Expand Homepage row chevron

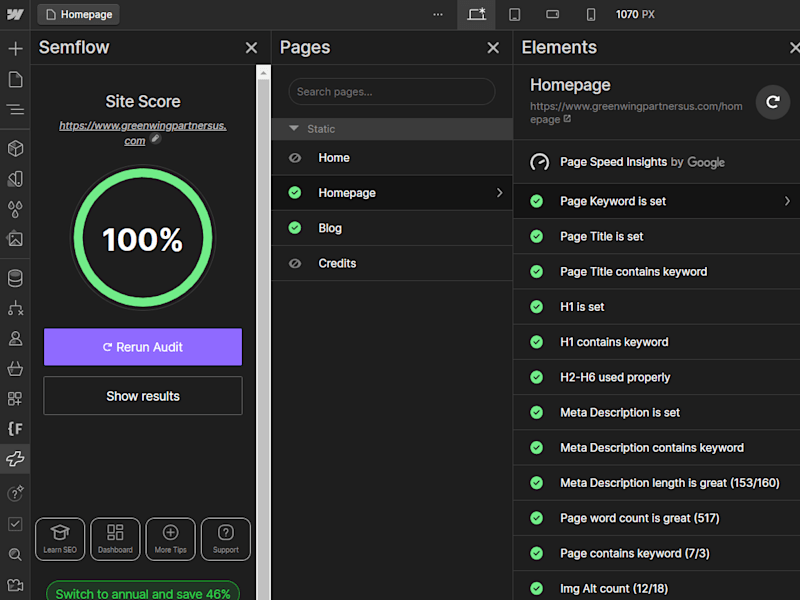[x=499, y=193]
